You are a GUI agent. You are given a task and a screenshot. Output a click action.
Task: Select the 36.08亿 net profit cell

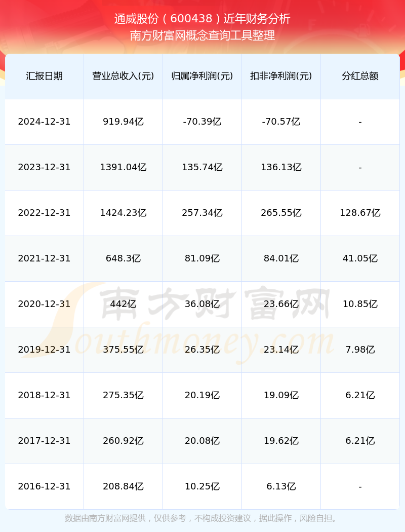tap(202, 305)
